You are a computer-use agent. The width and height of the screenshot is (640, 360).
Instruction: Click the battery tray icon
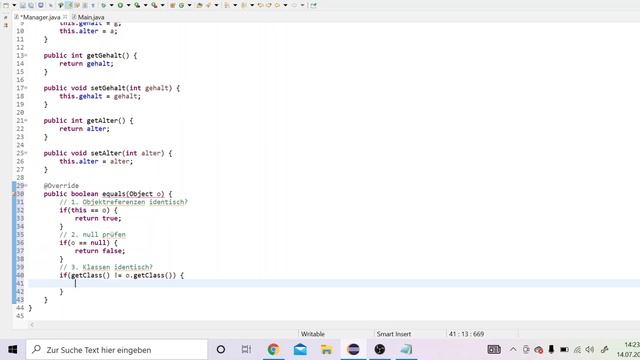[x=564, y=349]
